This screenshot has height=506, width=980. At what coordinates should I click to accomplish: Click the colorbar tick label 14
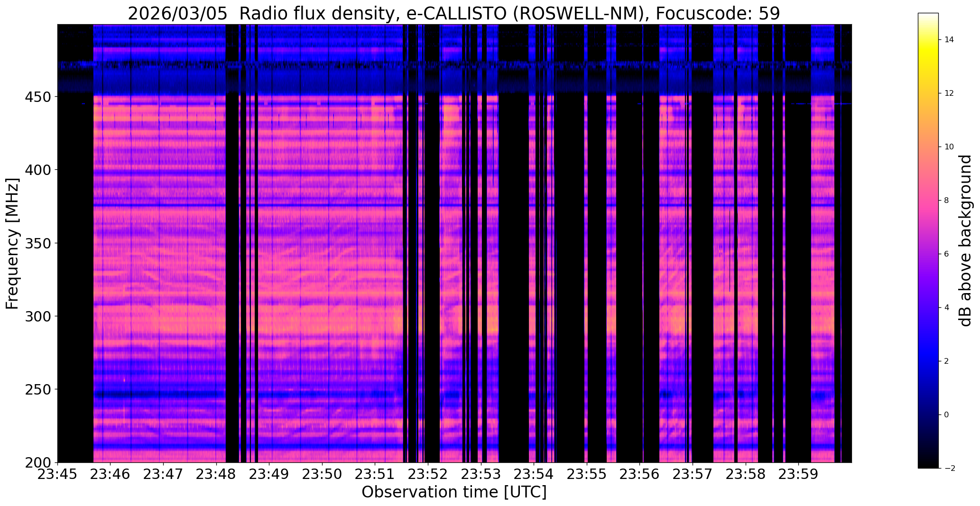point(949,40)
